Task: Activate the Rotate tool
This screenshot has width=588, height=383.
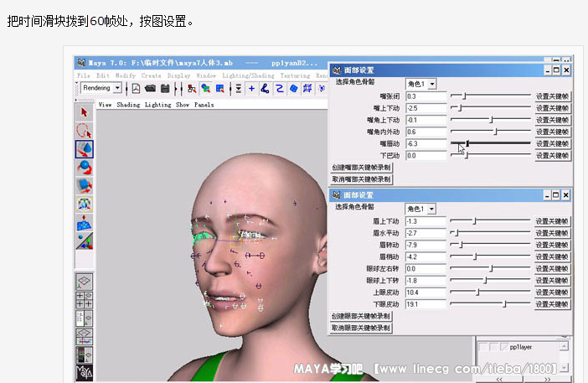Action: point(85,168)
